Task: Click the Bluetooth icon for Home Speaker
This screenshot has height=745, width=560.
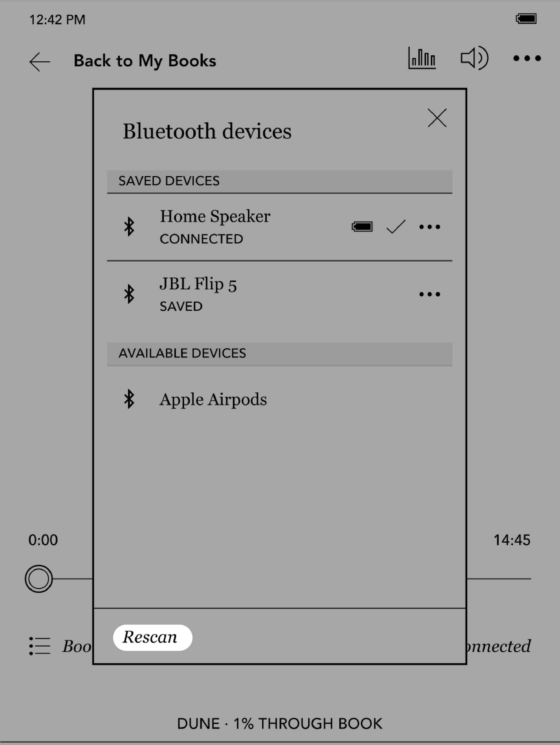Action: 129,227
